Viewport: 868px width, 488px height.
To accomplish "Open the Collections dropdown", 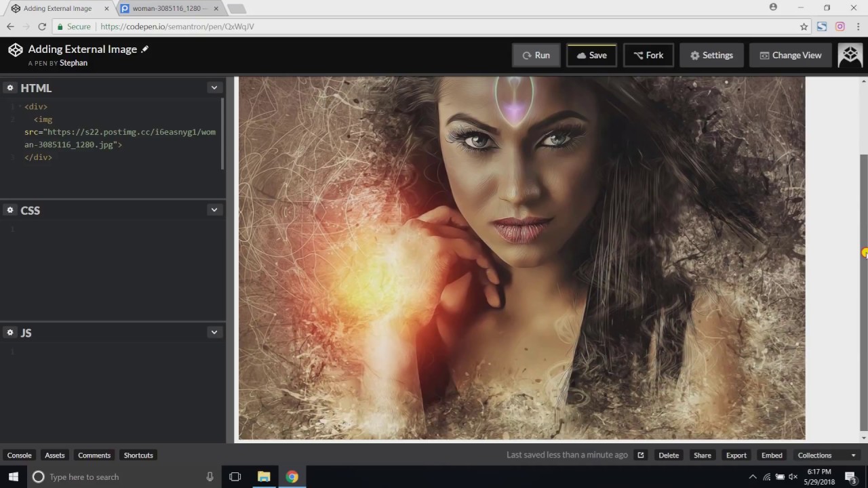I will tap(827, 455).
